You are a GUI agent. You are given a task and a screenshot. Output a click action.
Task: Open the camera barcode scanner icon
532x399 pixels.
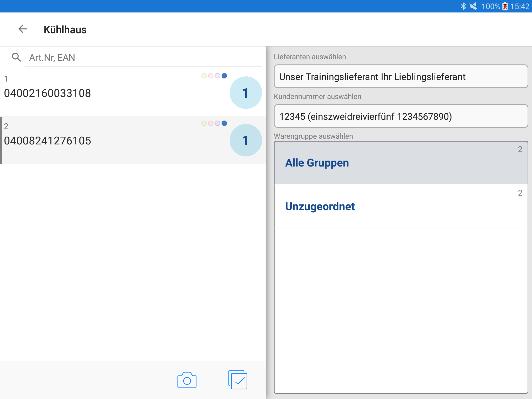[187, 380]
